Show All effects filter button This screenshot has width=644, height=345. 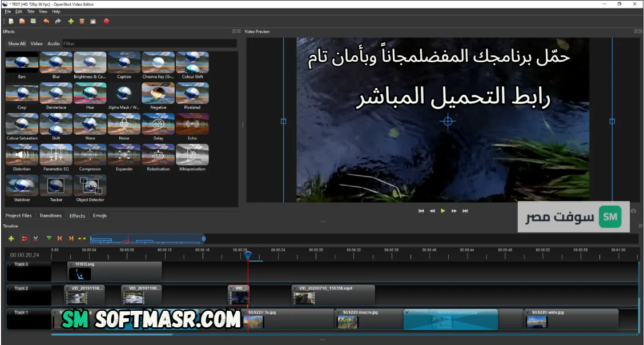pyautogui.click(x=17, y=43)
